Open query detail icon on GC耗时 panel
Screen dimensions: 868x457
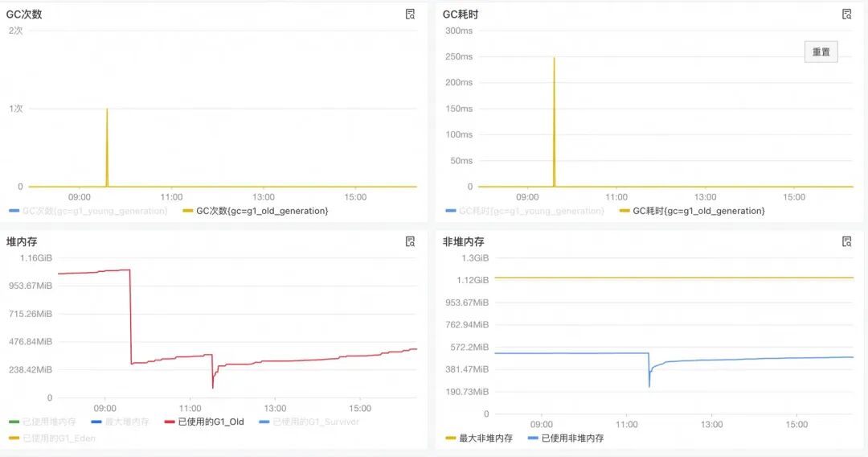click(847, 14)
